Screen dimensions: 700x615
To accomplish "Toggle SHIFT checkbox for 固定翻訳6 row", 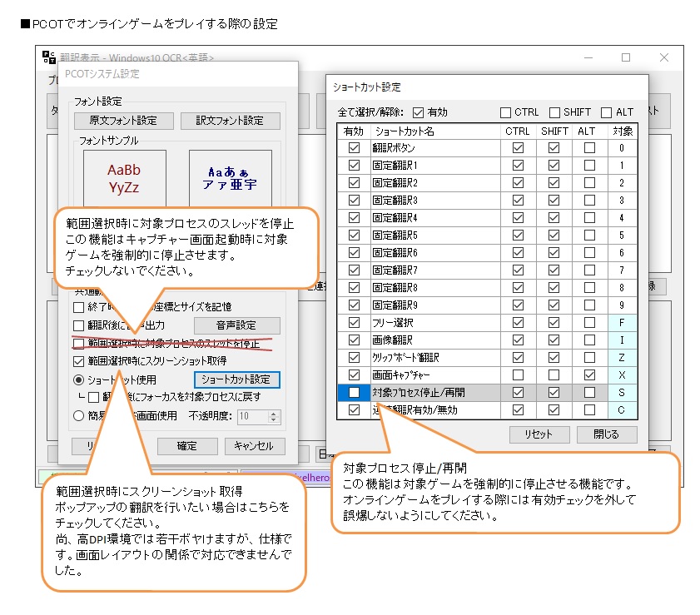I will tap(554, 253).
